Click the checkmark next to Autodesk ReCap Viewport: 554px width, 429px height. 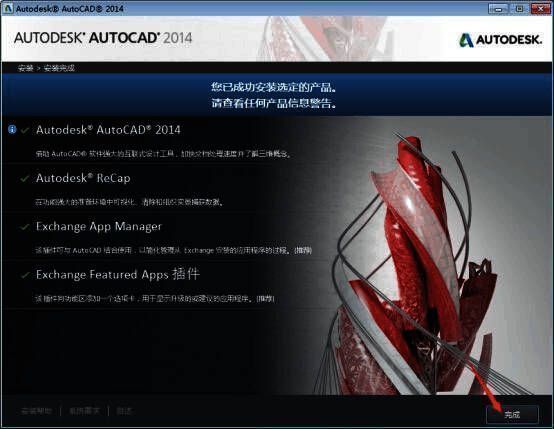(24, 179)
